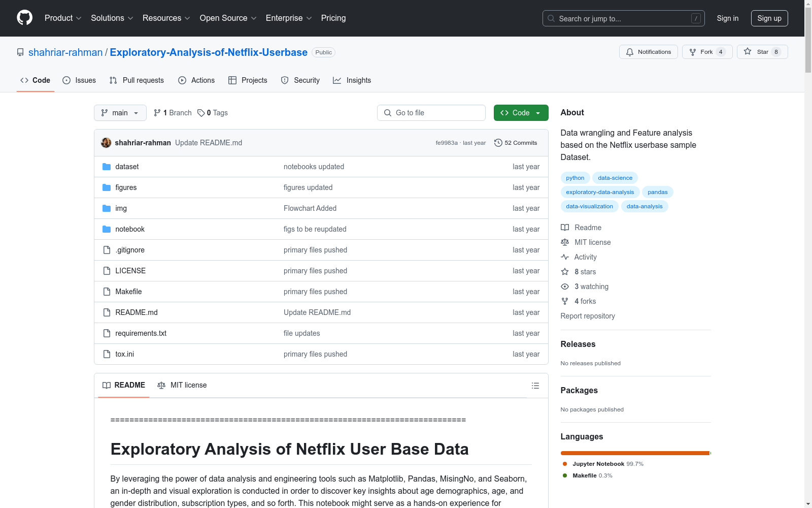Open the Enterprise dropdown
This screenshot has width=812, height=508.
click(x=289, y=18)
